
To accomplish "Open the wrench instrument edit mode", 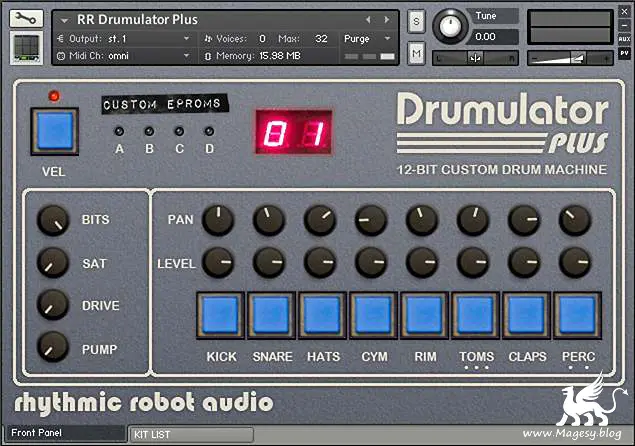I will 26,19.
